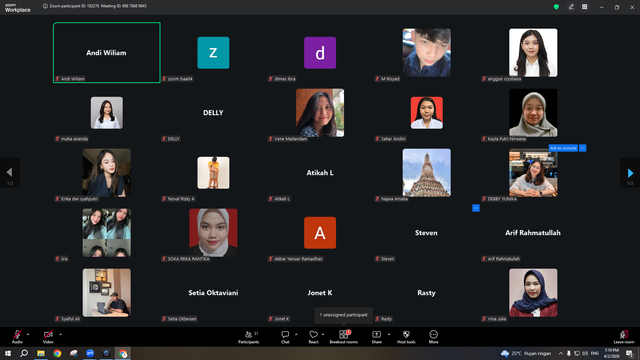Click Erika dwi syahputri's profile photo
640x360 pixels.
pyautogui.click(x=107, y=173)
